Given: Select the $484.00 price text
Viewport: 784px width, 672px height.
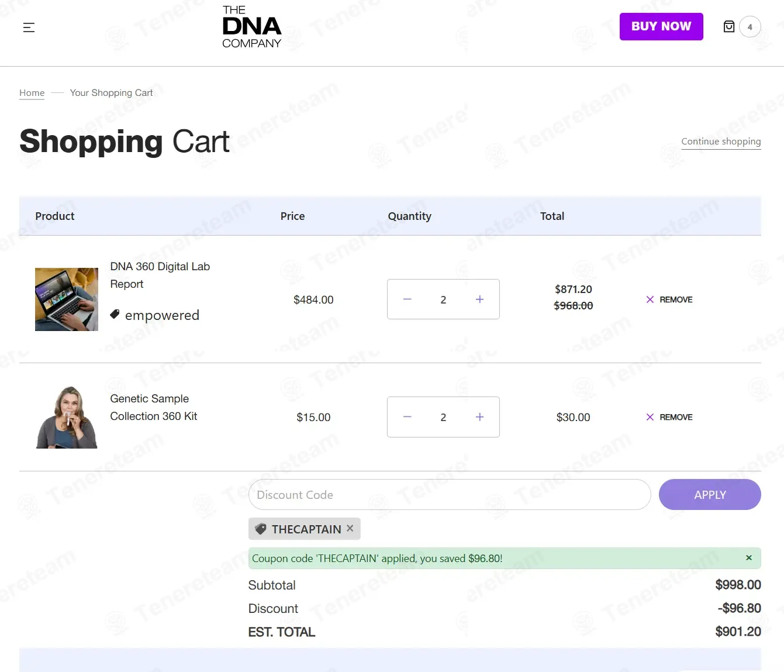Looking at the screenshot, I should click(x=313, y=299).
